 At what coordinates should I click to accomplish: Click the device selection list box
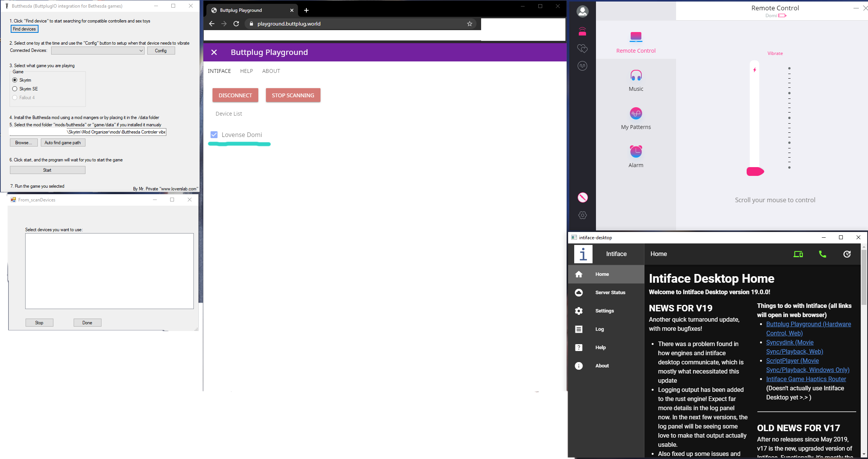pos(110,271)
